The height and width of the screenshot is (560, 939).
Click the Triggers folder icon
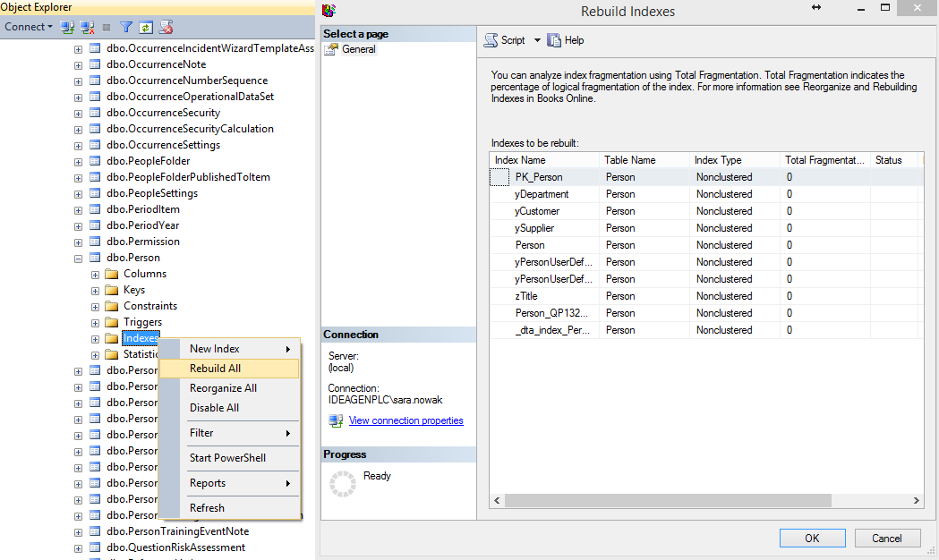(x=111, y=322)
